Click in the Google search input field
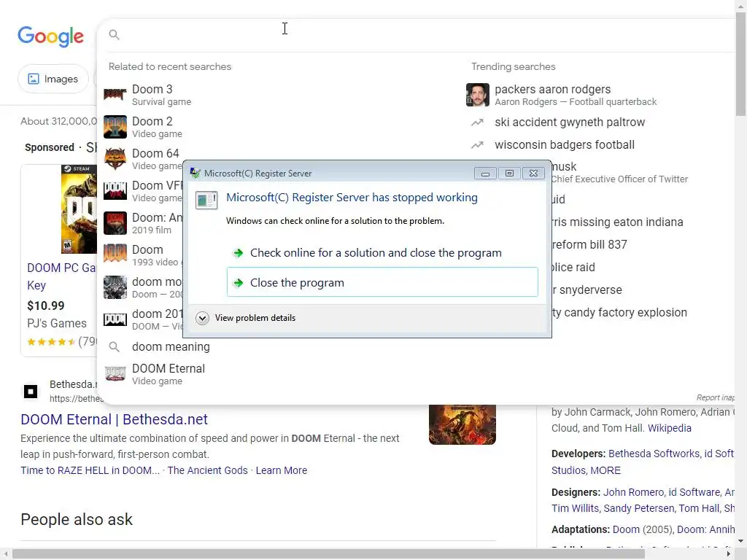Screen dimensions: 747x560 tap(424, 34)
